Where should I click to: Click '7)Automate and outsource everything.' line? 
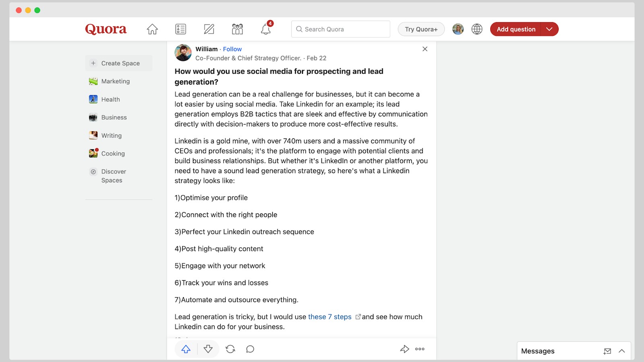coord(237,300)
